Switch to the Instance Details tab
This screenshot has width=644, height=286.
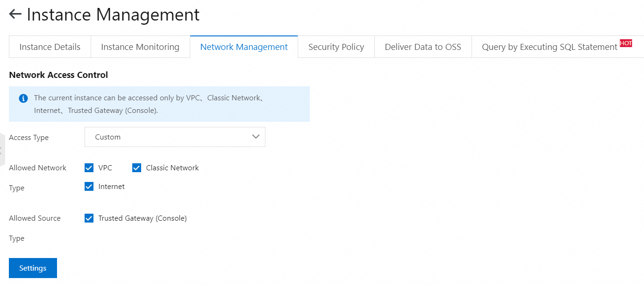click(x=50, y=47)
